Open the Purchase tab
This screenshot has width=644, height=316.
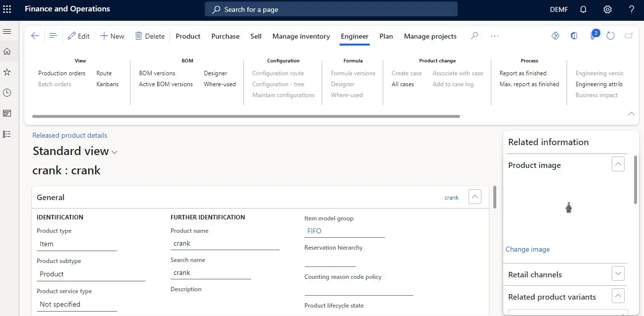[x=225, y=36]
